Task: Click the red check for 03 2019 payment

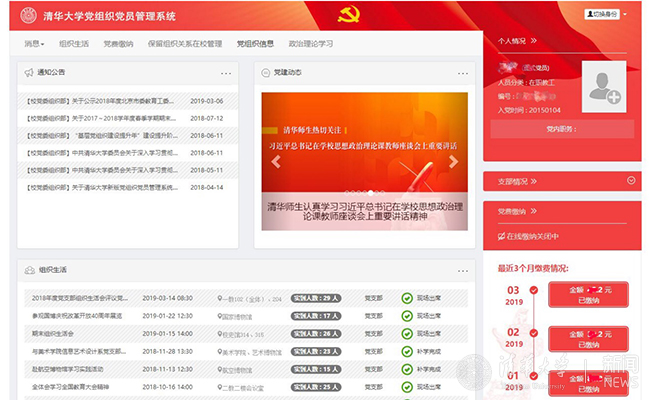Action: tap(534, 291)
